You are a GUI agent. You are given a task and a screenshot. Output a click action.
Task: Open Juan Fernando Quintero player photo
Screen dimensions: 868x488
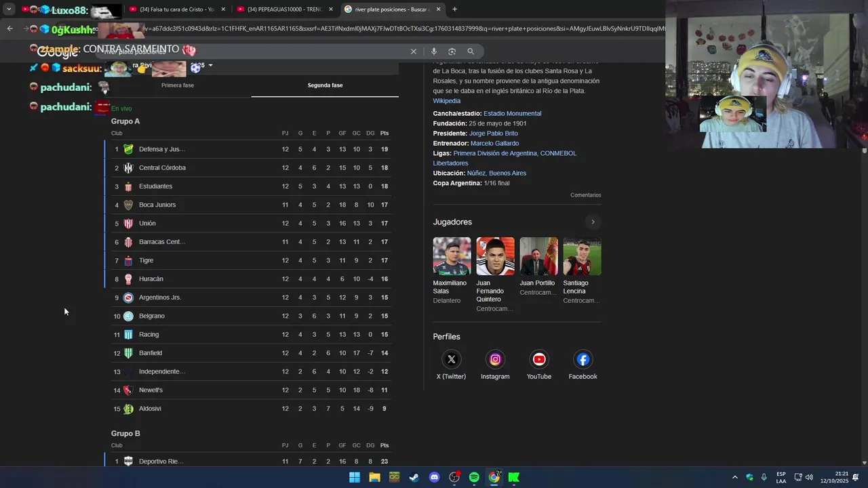click(495, 256)
